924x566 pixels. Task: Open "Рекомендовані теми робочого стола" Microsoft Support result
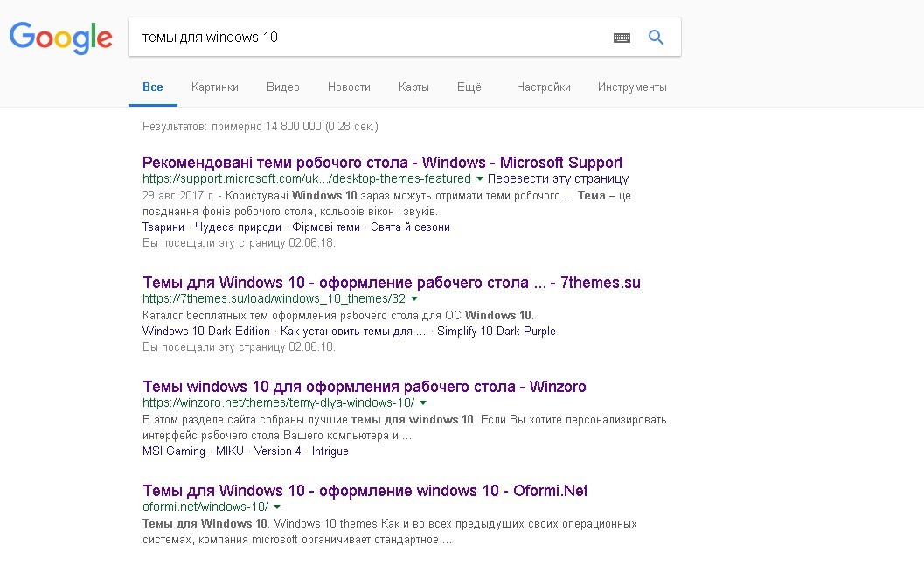click(382, 163)
